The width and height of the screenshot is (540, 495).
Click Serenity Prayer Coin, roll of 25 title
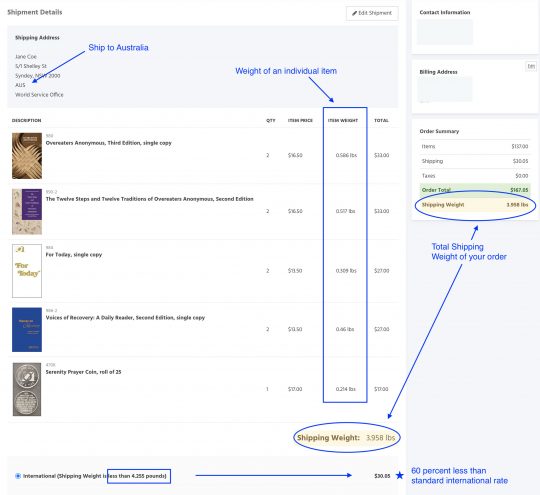83,372
